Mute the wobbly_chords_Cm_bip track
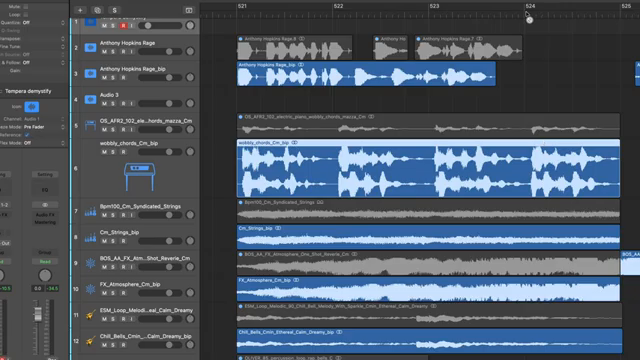640x360 pixels. (x=104, y=152)
